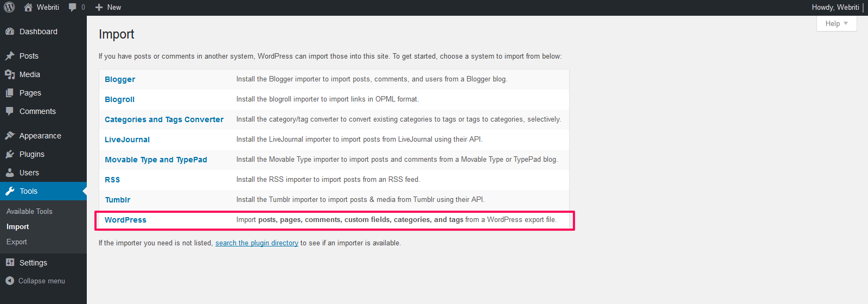Click the Posts pushpin icon
868x304 pixels.
[10, 56]
